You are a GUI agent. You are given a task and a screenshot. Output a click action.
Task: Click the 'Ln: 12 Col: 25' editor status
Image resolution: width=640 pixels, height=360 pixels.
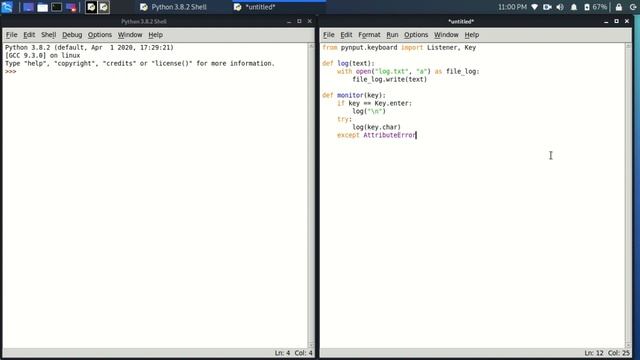click(x=607, y=353)
